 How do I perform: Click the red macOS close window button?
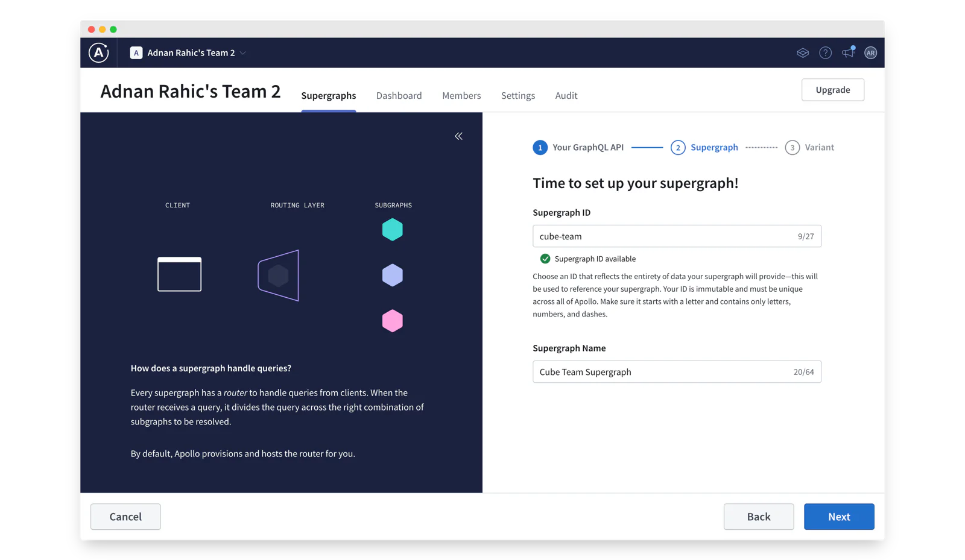91,29
